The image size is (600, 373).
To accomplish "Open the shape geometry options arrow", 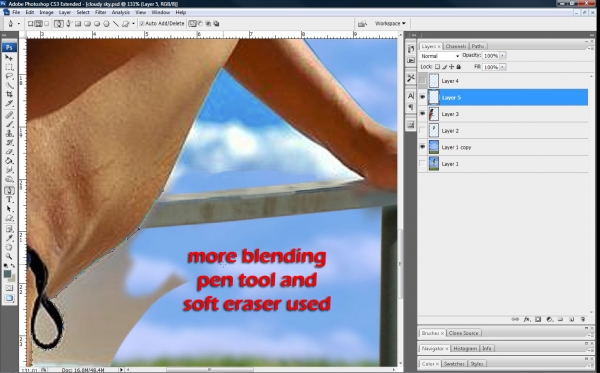I will (133, 24).
